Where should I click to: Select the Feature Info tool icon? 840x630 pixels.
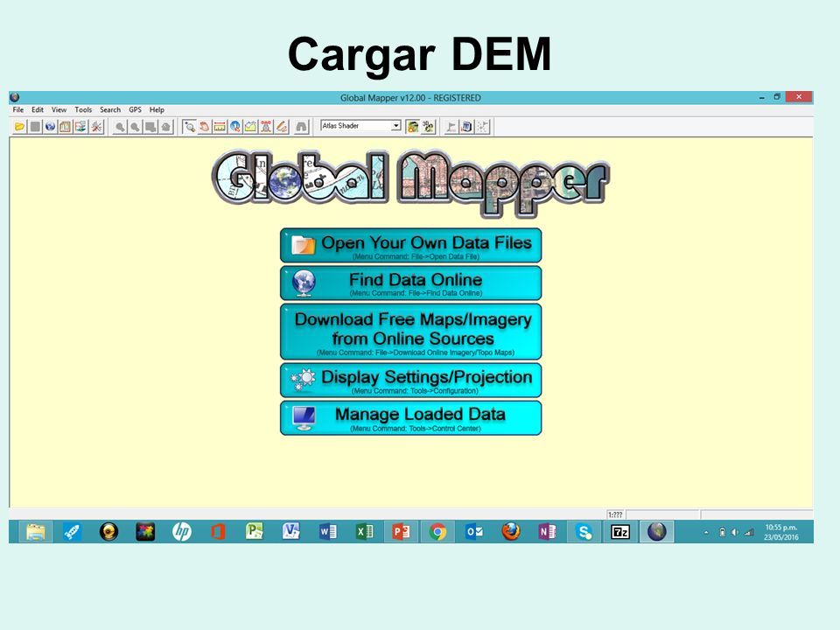click(x=235, y=127)
